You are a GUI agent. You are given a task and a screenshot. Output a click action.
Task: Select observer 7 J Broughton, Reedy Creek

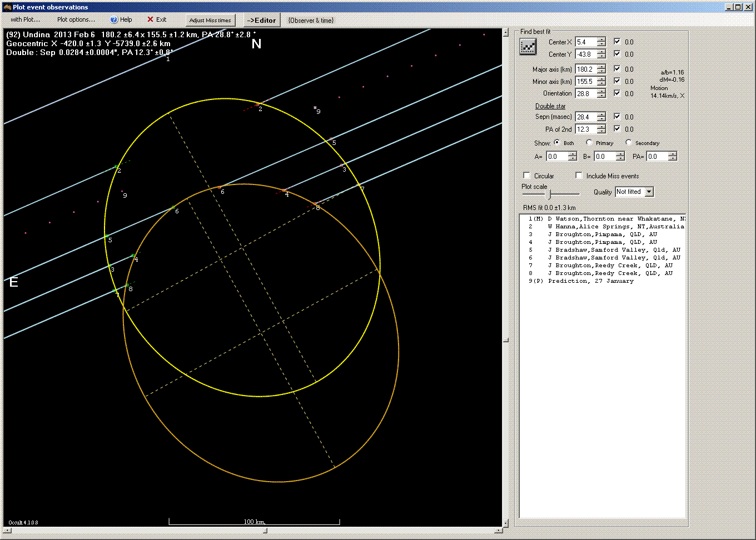(x=603, y=266)
